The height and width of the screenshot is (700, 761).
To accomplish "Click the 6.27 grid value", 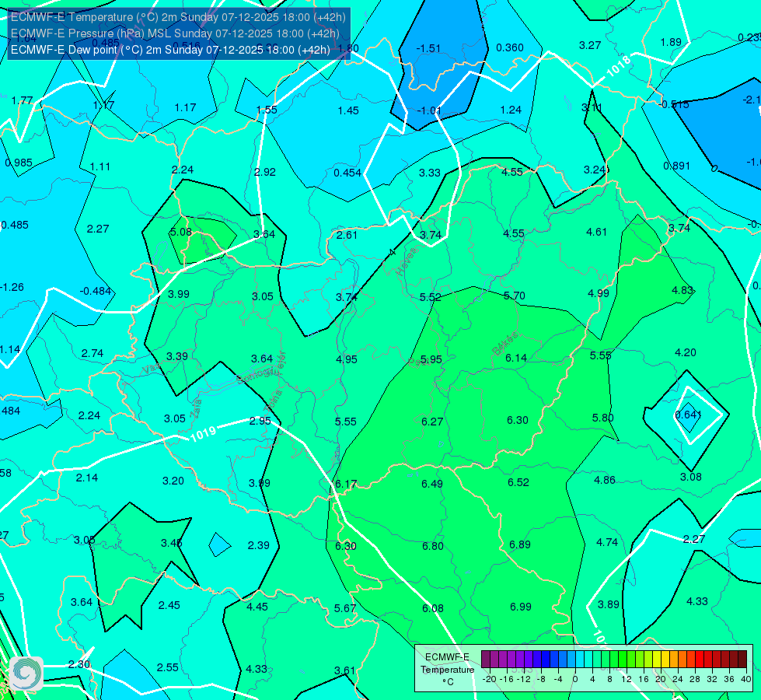I will tap(432, 422).
